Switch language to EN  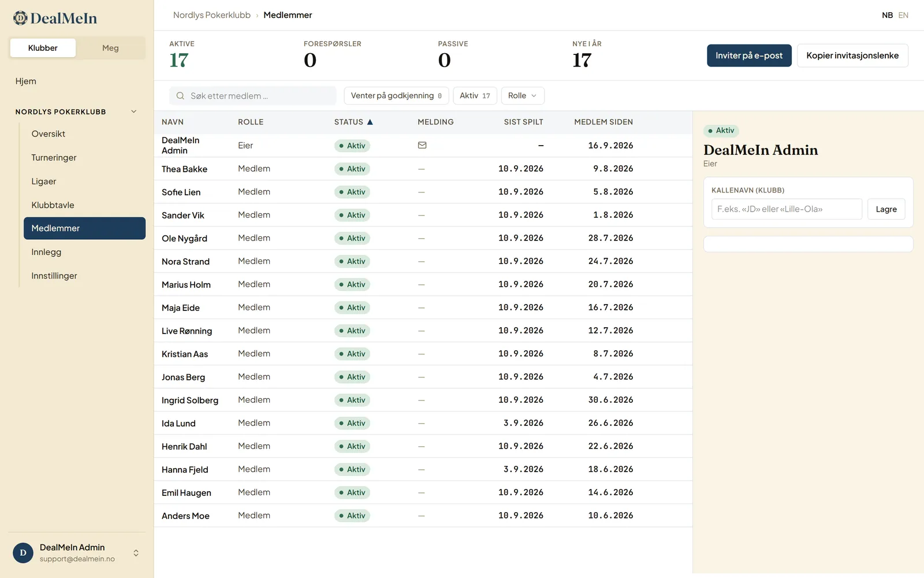point(903,15)
